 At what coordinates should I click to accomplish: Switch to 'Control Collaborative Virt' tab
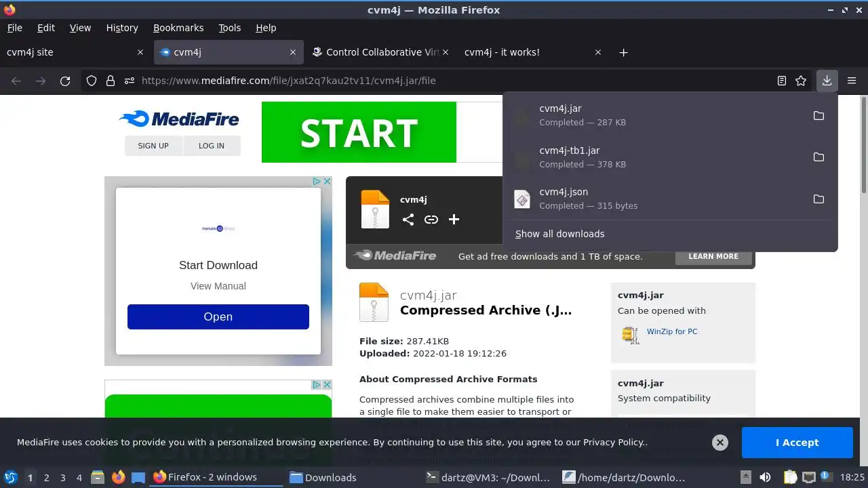pyautogui.click(x=382, y=52)
